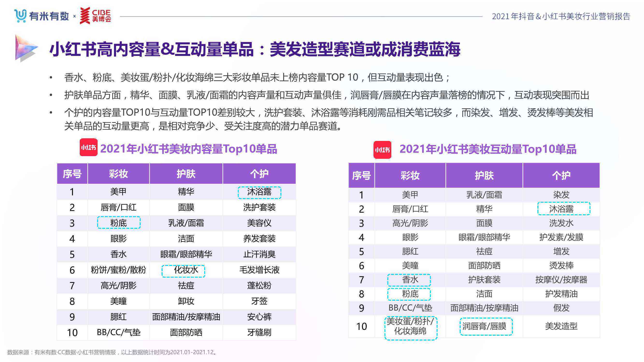The height and width of the screenshot is (362, 644).
Task: Click the 牙签 cell
Action: (259, 301)
